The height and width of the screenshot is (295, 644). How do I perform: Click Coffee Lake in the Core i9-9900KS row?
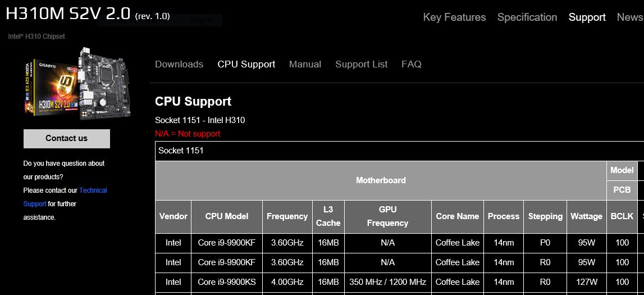458,282
